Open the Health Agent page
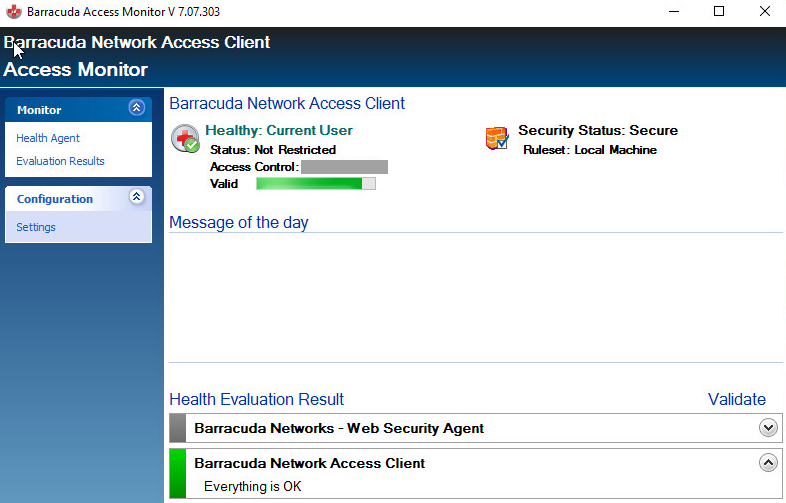Image resolution: width=786 pixels, height=503 pixels. [x=48, y=138]
